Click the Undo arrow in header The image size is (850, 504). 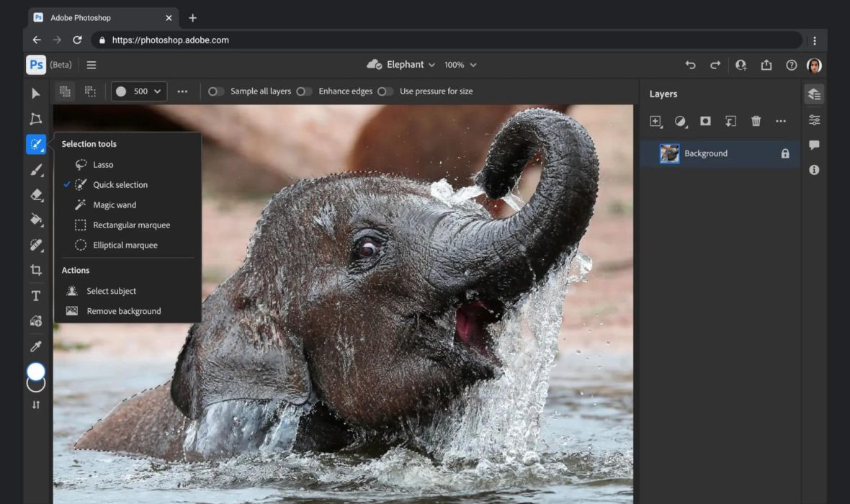point(690,65)
